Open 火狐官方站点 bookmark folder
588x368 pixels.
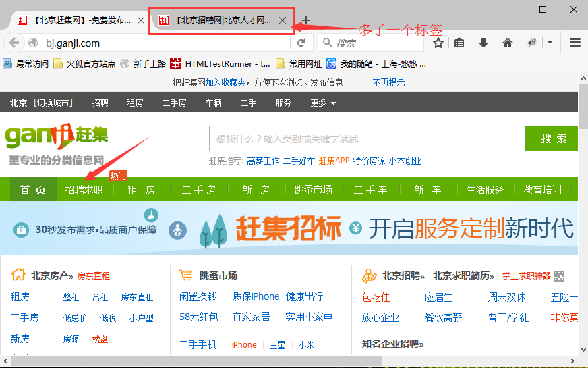pyautogui.click(x=84, y=64)
